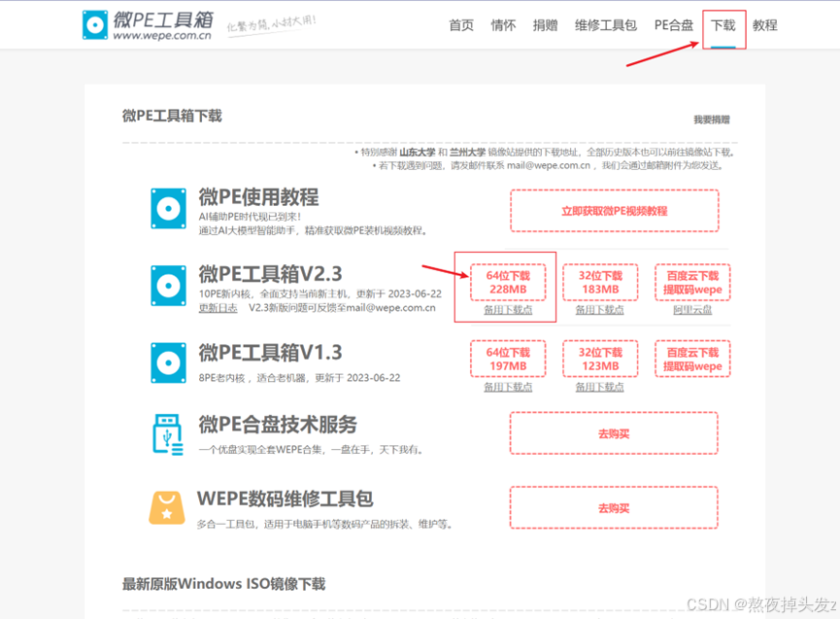Click the 微PE工具箱V1.3 title text
Viewport: 840px width, 619px height.
270,353
